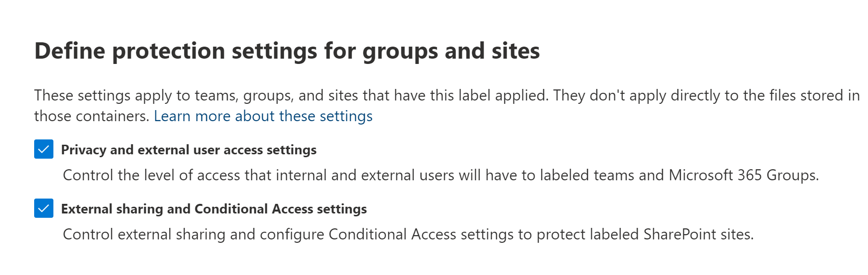Viewport: 868px width, 275px height.
Task: Click the description mentioning Microsoft 365 Groups
Action: pos(440,175)
